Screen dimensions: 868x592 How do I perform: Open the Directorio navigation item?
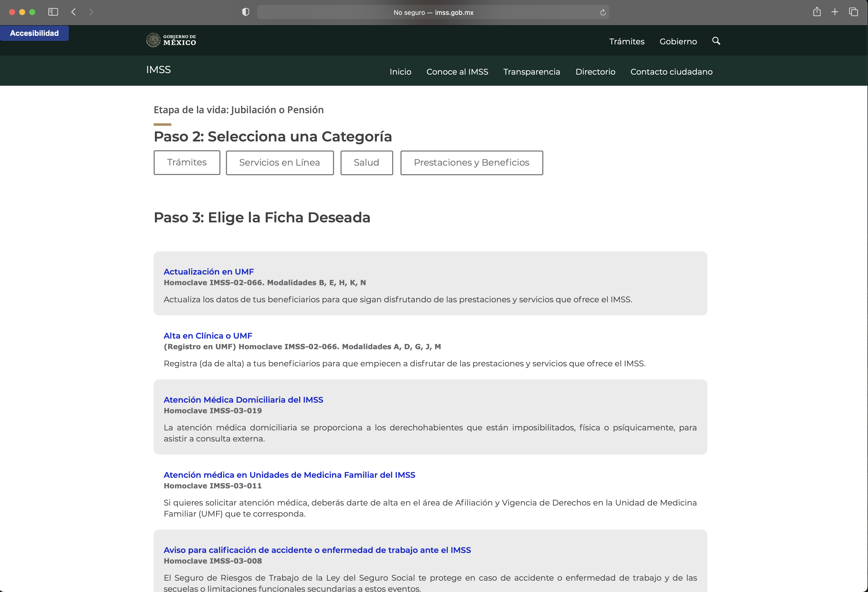595,72
